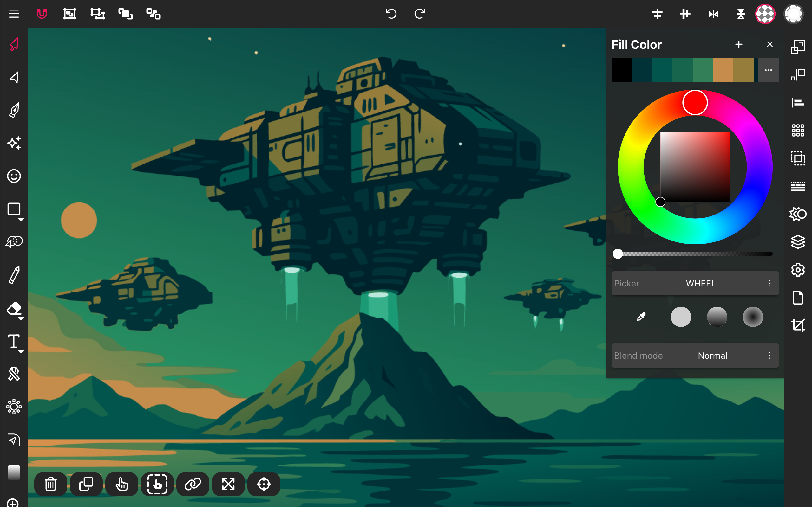Screen dimensions: 812x507
Task: Click the Crop tool icon
Action: pos(798,325)
